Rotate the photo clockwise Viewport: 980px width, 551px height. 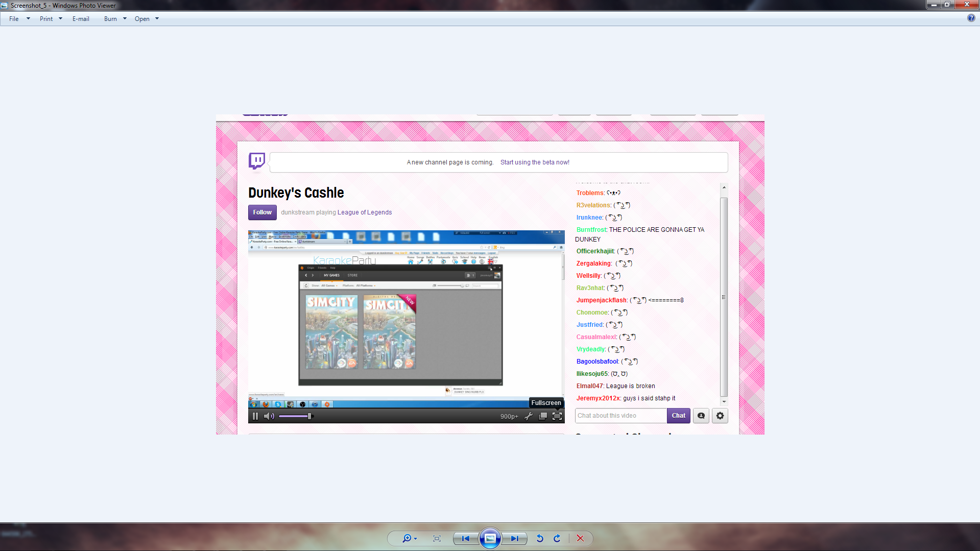pyautogui.click(x=557, y=538)
